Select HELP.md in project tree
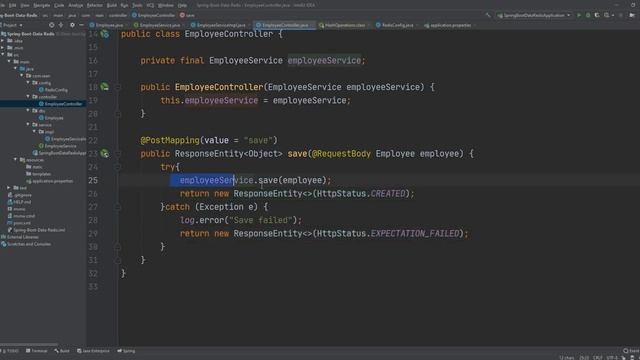This screenshot has height=360, width=640. (22, 202)
